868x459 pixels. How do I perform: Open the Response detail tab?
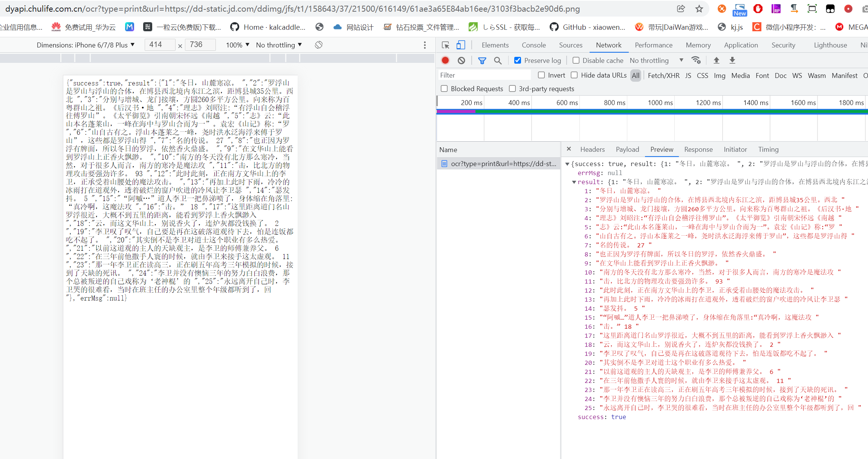click(x=698, y=149)
